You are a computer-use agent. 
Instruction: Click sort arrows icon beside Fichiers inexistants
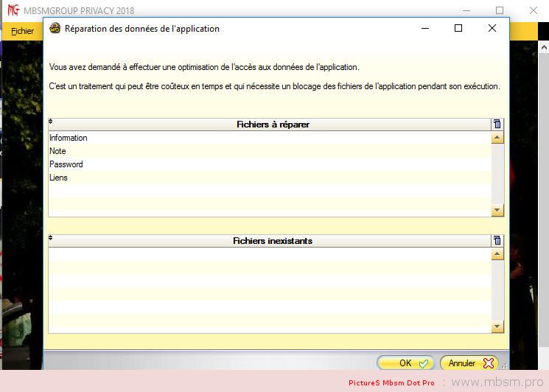click(x=51, y=238)
